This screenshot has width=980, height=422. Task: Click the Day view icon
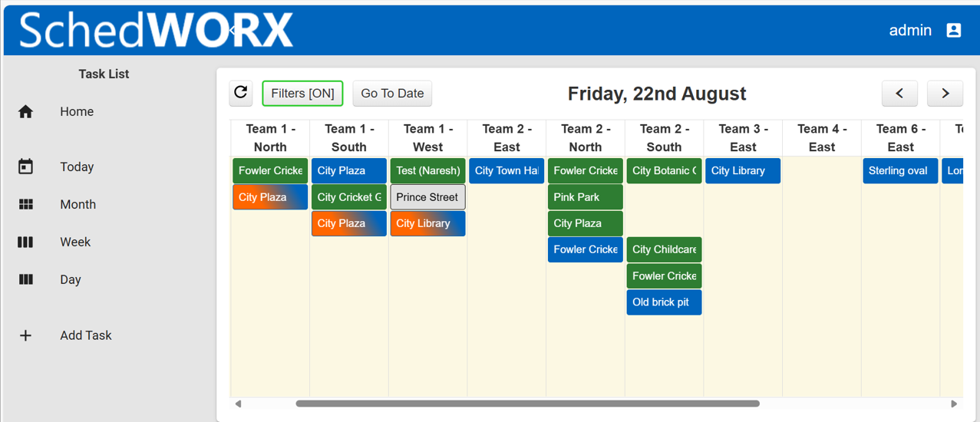[x=25, y=279]
